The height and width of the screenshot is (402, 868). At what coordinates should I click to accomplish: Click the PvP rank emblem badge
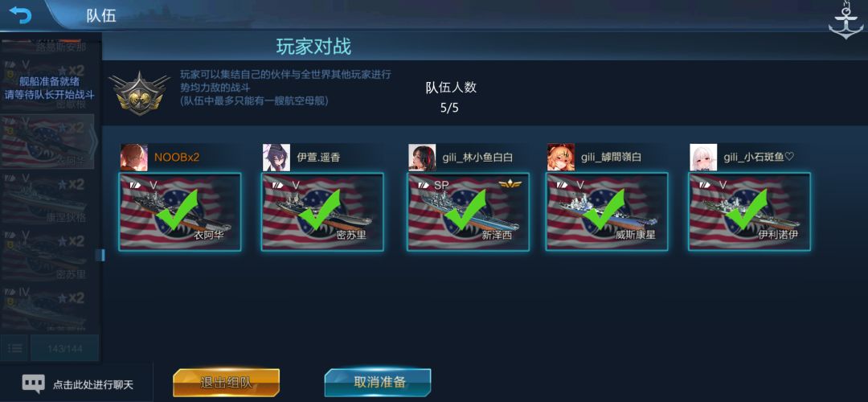(x=139, y=93)
